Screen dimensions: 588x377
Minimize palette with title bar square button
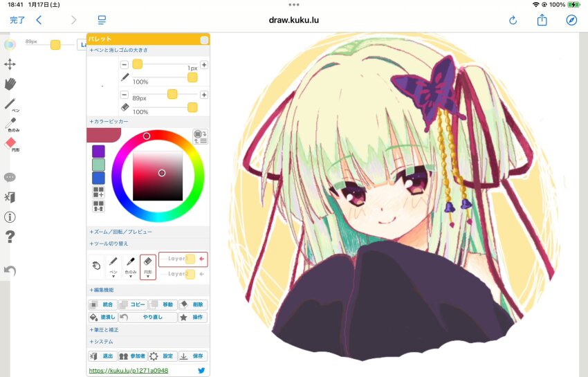[x=204, y=40]
